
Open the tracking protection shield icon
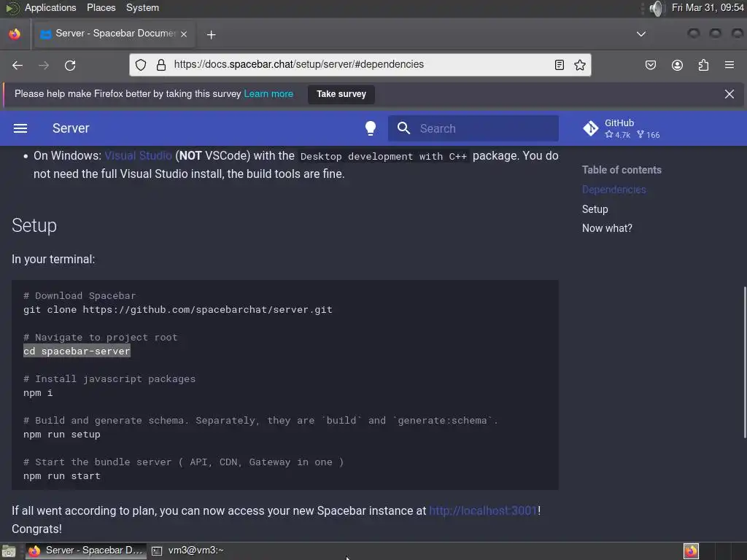point(141,65)
